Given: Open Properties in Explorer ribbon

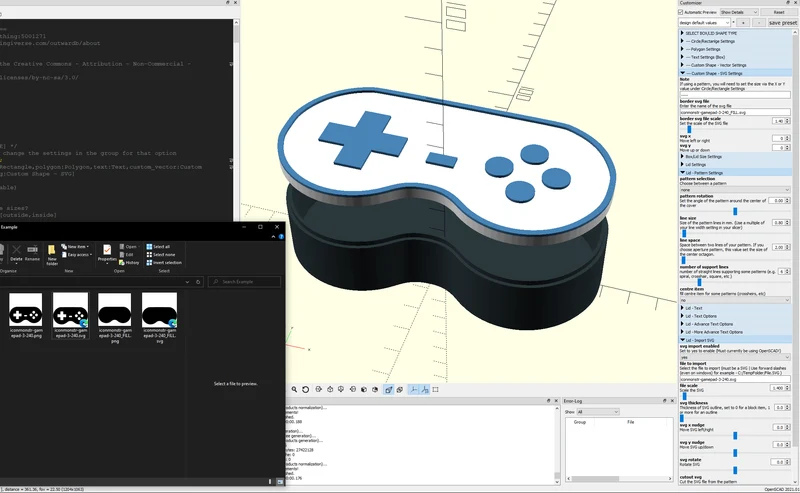Looking at the screenshot, I should [107, 253].
